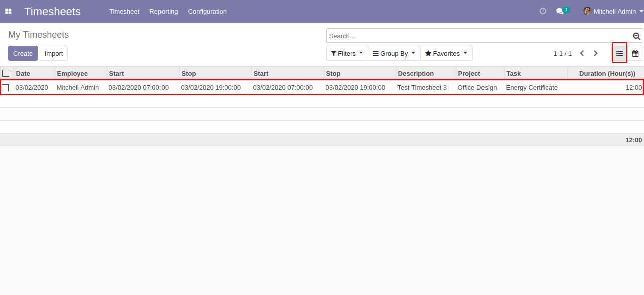Go to previous page arrow
The height and width of the screenshot is (295, 644).
pyautogui.click(x=582, y=53)
